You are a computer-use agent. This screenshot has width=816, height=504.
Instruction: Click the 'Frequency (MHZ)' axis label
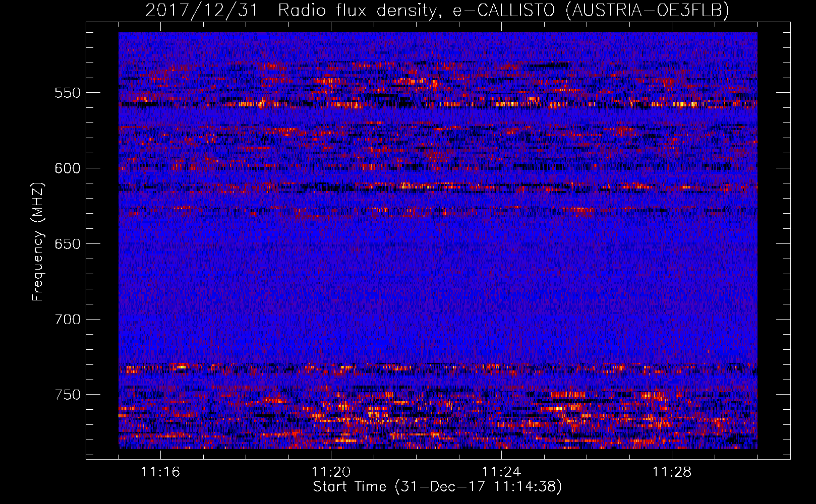click(x=38, y=241)
